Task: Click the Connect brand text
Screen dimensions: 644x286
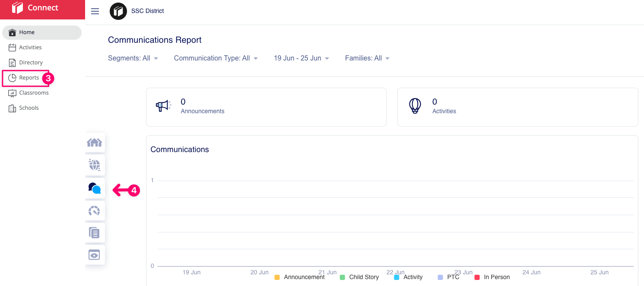Action: coord(43,8)
